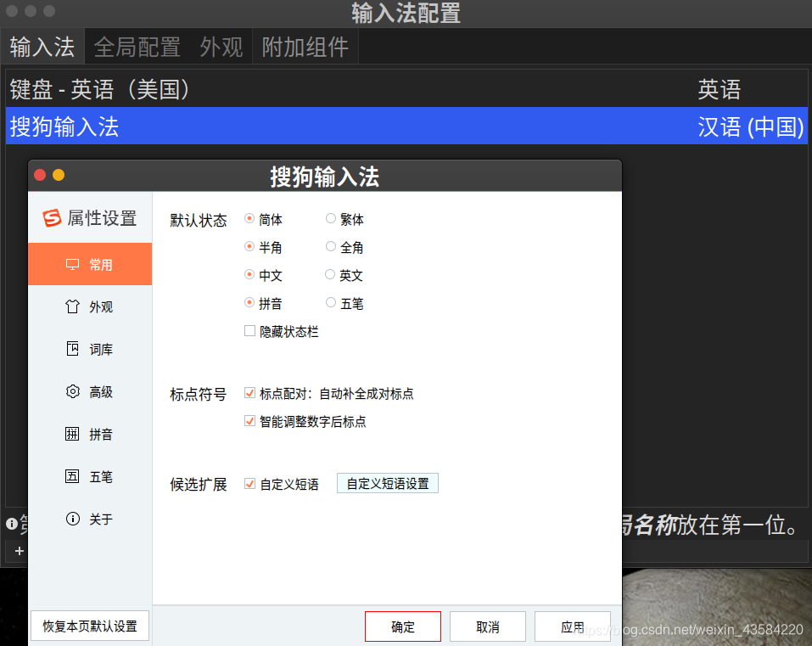Click the plus add-input-method icon
Viewport: 812px width, 646px height.
tap(20, 551)
